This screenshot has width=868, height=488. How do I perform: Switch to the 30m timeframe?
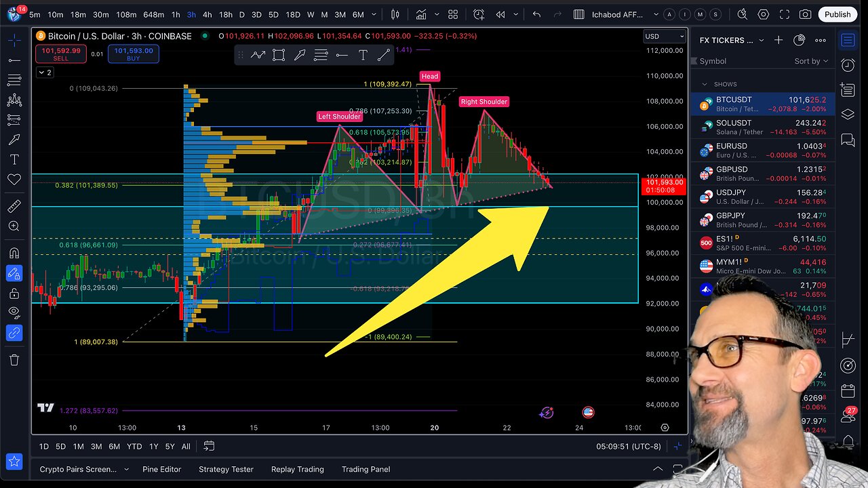click(x=100, y=14)
